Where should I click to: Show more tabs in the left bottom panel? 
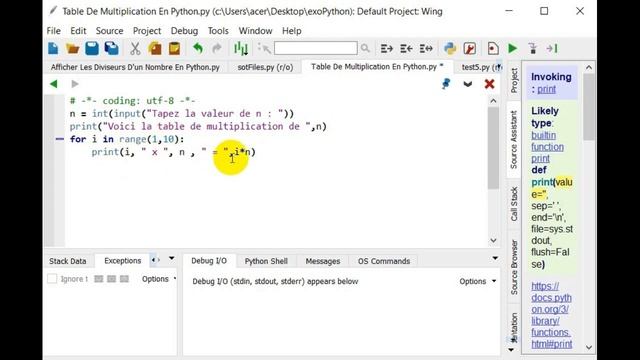156,260
